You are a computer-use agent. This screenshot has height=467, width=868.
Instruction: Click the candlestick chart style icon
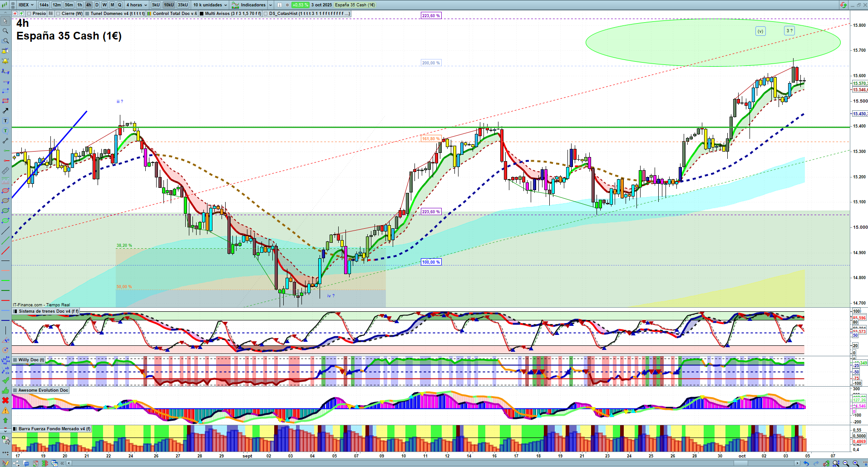[x=5, y=5]
